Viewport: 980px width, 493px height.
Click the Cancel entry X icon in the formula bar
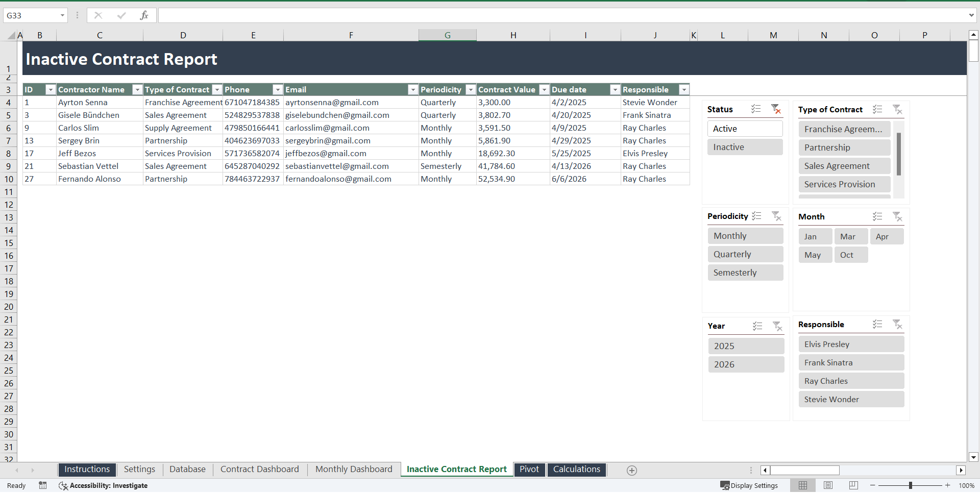(99, 15)
